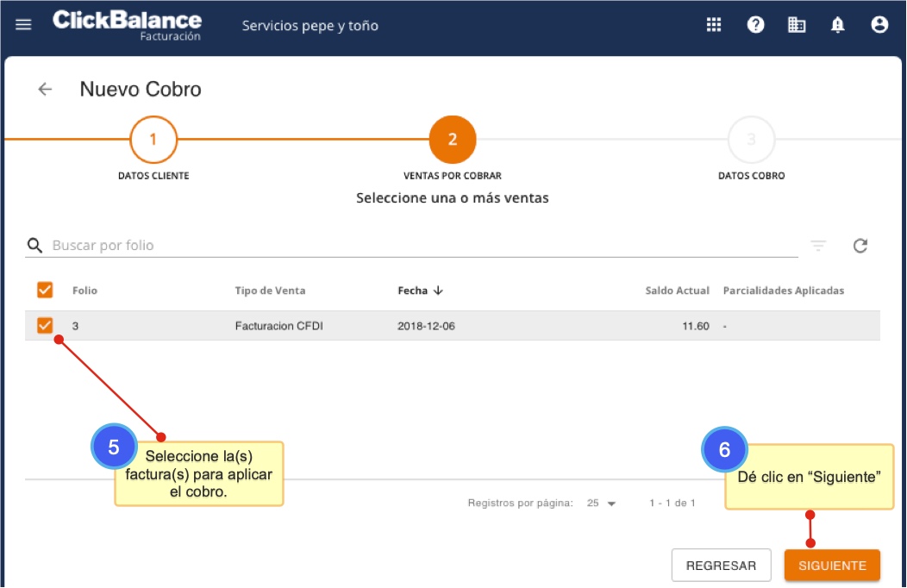Screen dimensions: 907x588
Task: Open the hamburger navigation menu
Action: point(23,25)
